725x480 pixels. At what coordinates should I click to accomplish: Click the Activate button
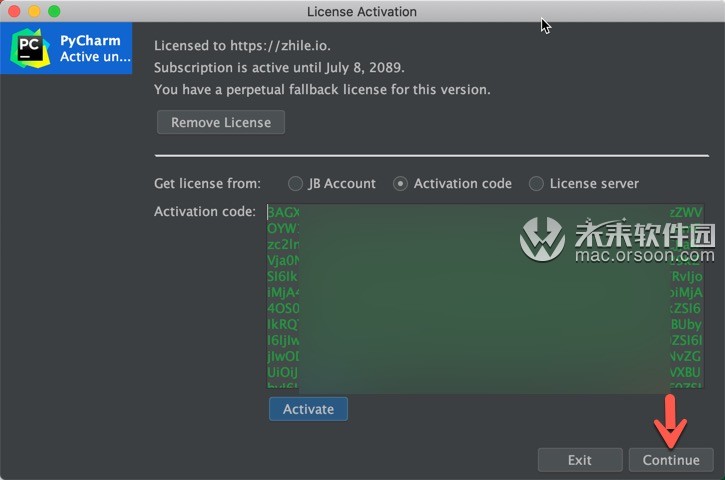click(x=308, y=409)
